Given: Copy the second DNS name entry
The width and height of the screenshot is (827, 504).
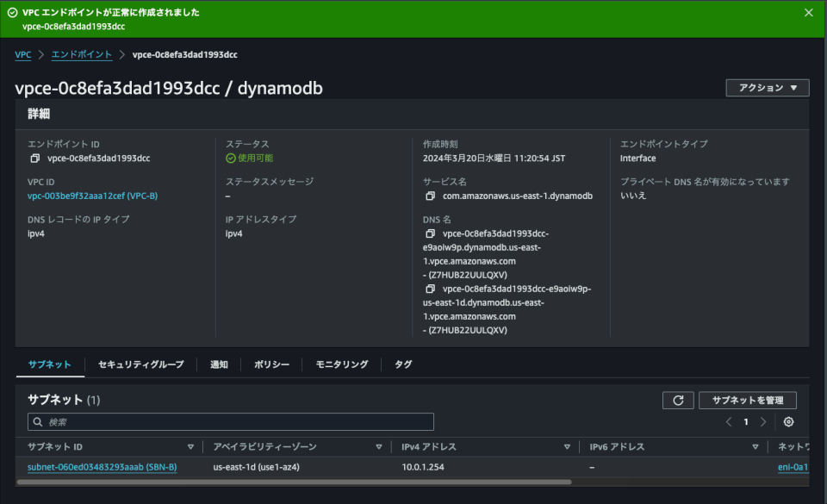Looking at the screenshot, I should tap(428, 289).
